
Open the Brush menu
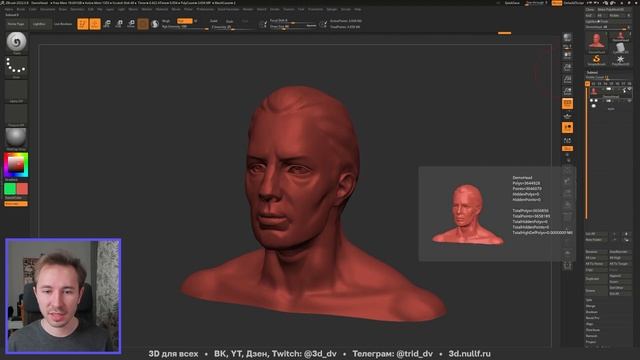(x=21, y=9)
